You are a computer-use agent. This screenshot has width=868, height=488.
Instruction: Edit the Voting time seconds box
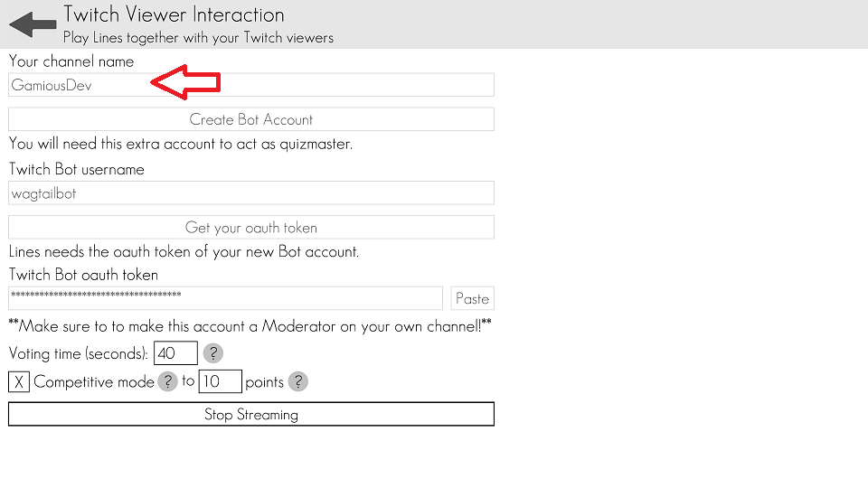(x=175, y=353)
